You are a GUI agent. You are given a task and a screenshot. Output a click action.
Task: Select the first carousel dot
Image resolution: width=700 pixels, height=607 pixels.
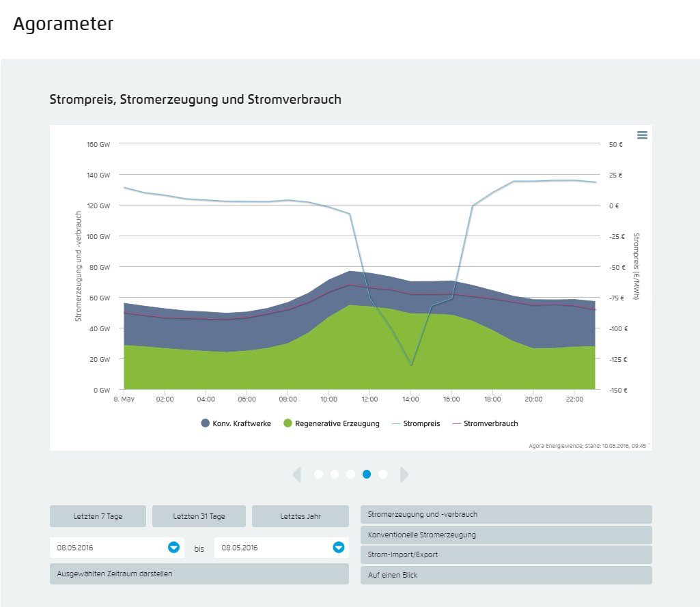(x=318, y=474)
